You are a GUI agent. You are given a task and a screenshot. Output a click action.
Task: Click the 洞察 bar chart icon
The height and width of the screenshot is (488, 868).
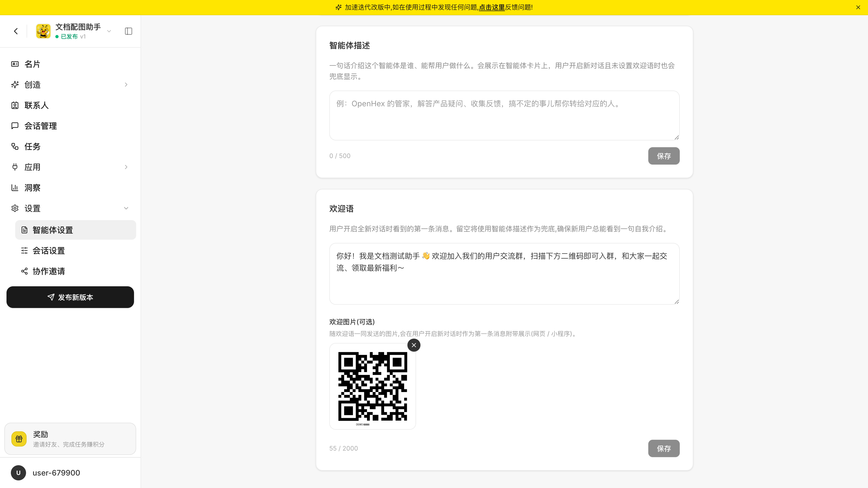pyautogui.click(x=15, y=188)
